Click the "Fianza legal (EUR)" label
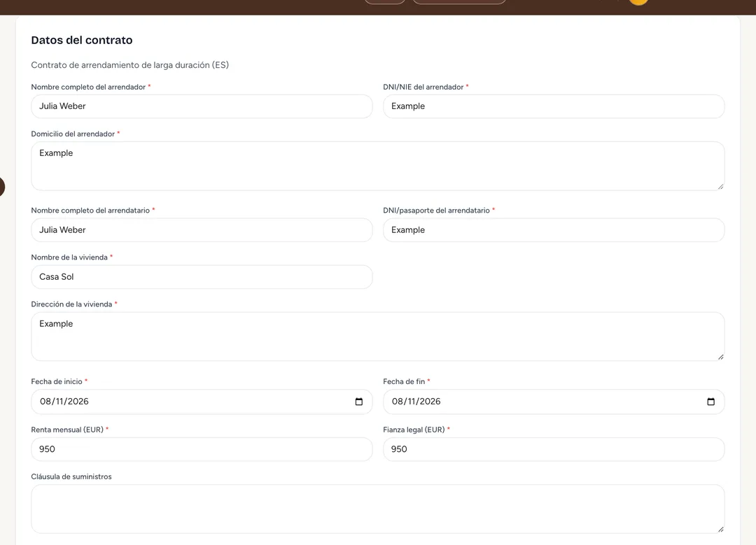The width and height of the screenshot is (756, 545). pyautogui.click(x=414, y=430)
